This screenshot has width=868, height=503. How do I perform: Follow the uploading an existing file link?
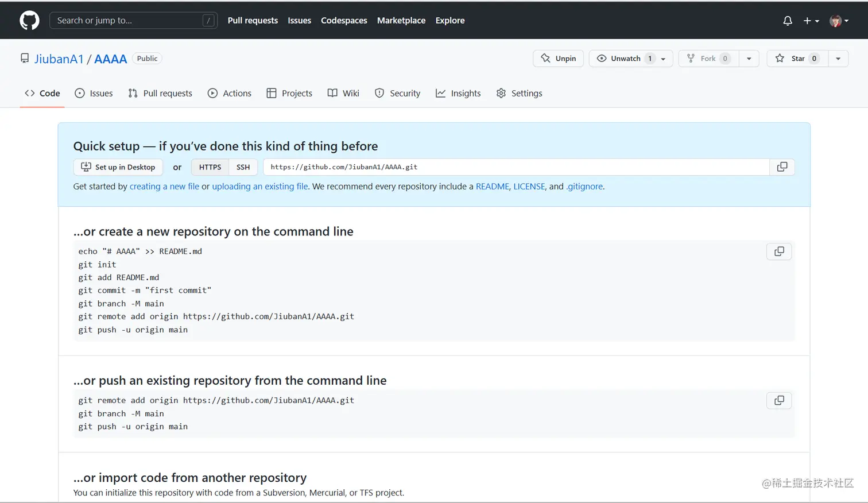tap(260, 187)
